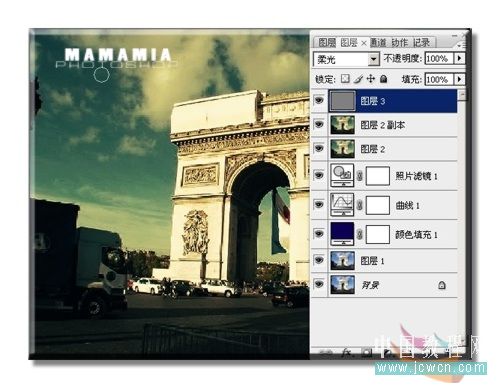500x388 pixels.
Task: Click the chain link icon on 照片滤镜 1
Action: pyautogui.click(x=360, y=176)
